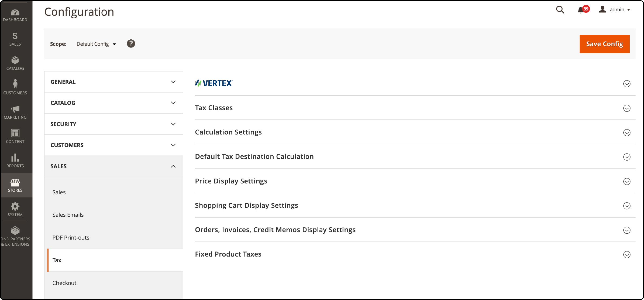Click the help question mark icon
Image resolution: width=644 pixels, height=300 pixels.
[131, 43]
